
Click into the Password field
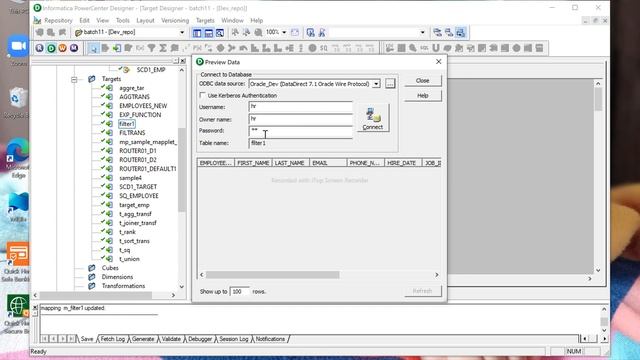click(300, 131)
